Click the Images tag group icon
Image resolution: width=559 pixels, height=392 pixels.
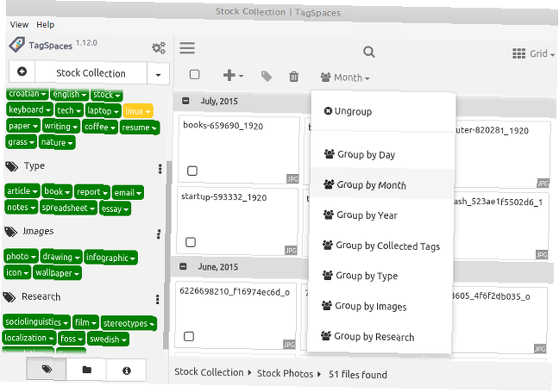click(11, 232)
